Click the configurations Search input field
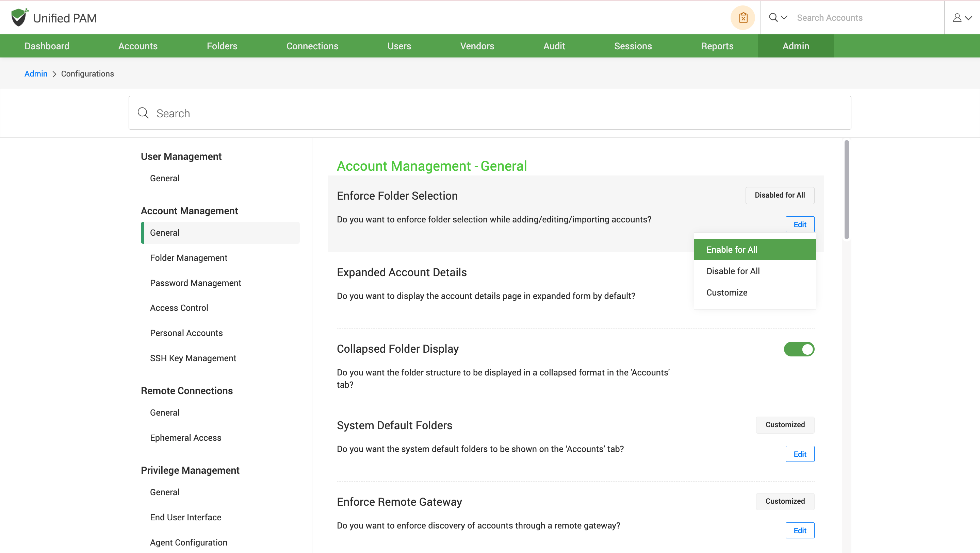 click(x=494, y=113)
